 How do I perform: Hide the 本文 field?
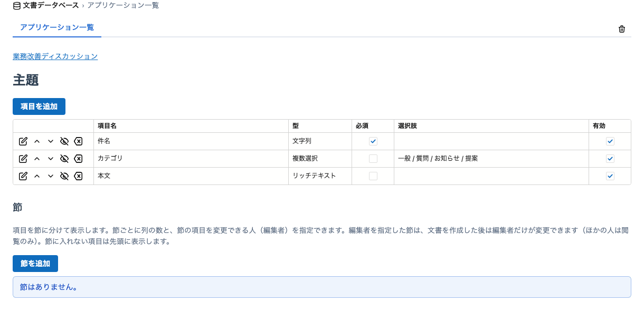[x=64, y=176]
